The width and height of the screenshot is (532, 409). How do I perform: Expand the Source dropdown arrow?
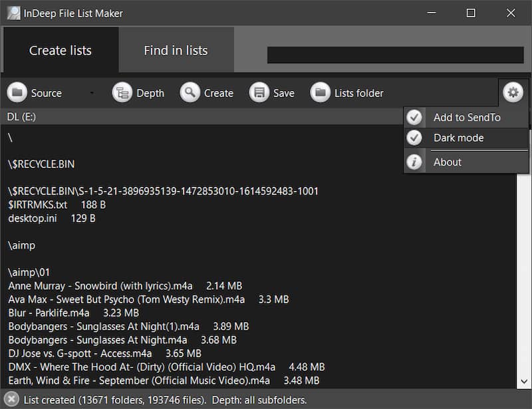point(92,92)
